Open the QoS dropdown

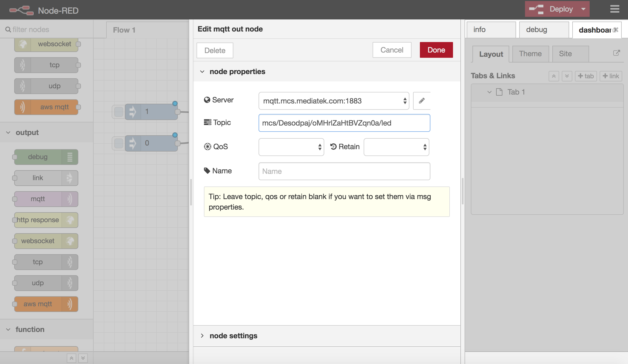[291, 147]
